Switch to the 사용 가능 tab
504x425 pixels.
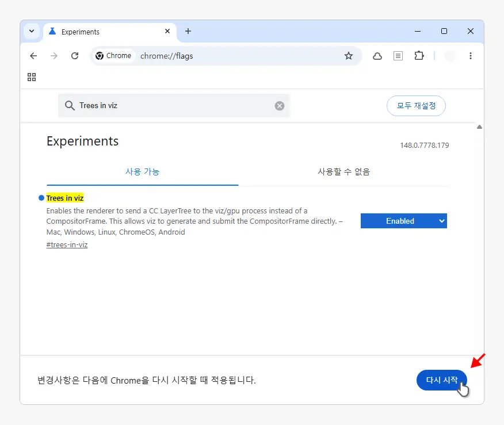click(x=142, y=171)
